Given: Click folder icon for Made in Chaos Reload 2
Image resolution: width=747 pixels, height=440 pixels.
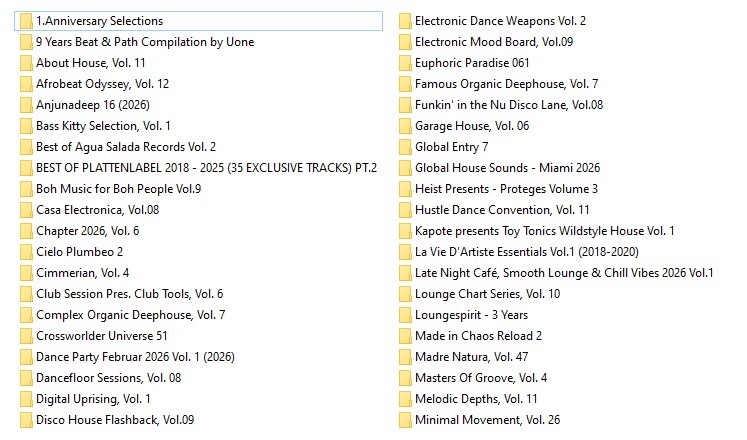Looking at the screenshot, I should tap(405, 336).
